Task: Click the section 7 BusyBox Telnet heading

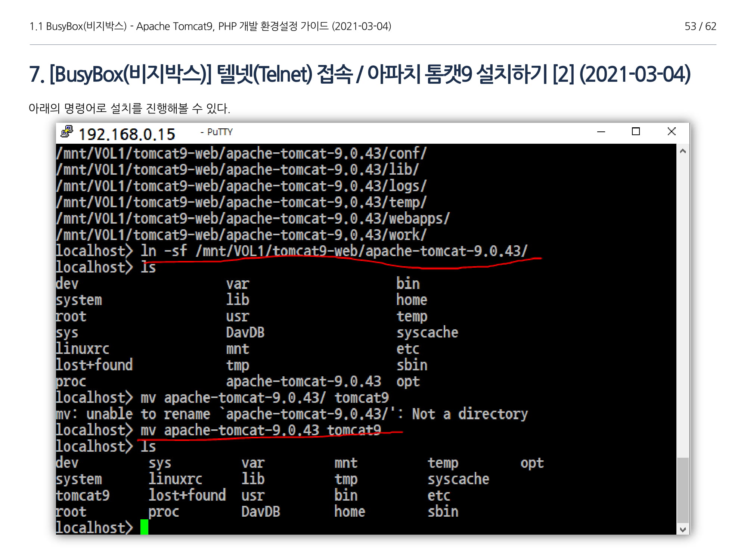Action: 359,74
